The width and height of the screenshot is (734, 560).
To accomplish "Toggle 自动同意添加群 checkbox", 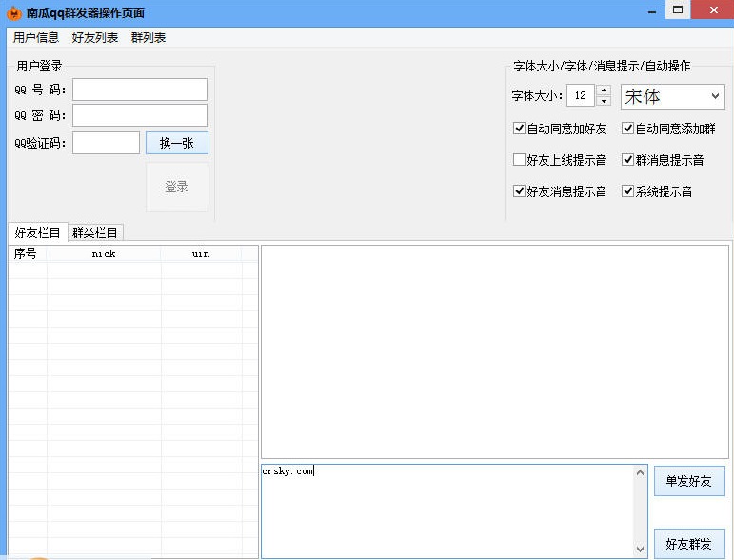I will point(628,129).
